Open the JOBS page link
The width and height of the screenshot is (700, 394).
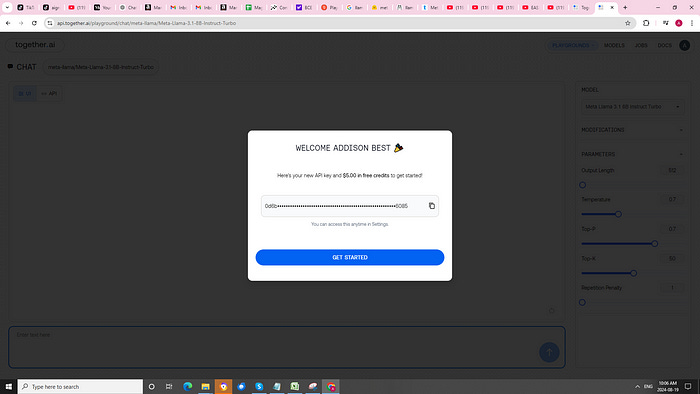pyautogui.click(x=641, y=46)
